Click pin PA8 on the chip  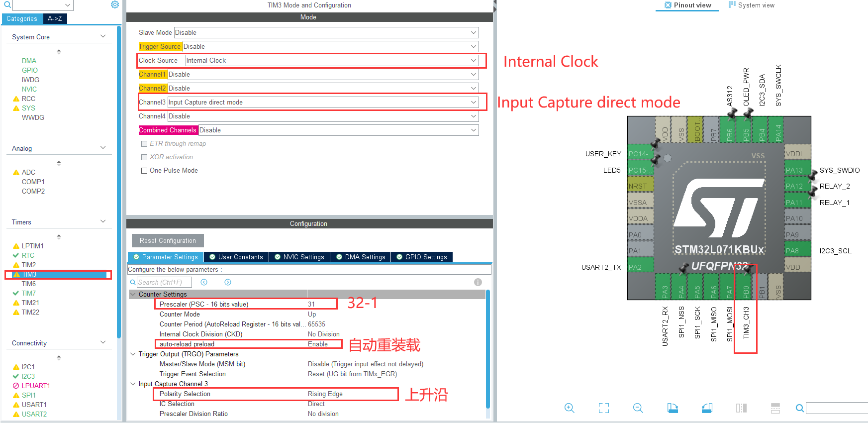tap(798, 251)
